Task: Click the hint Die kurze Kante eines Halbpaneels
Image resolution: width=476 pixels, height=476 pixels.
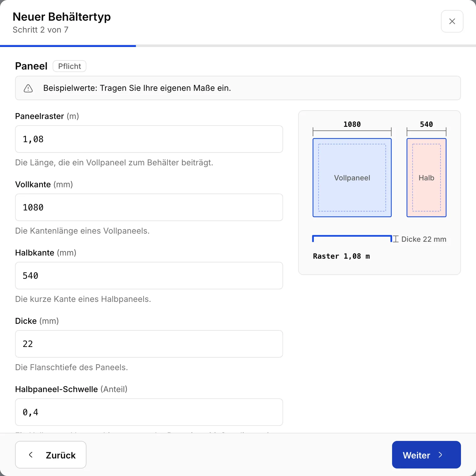Action: pyautogui.click(x=83, y=299)
